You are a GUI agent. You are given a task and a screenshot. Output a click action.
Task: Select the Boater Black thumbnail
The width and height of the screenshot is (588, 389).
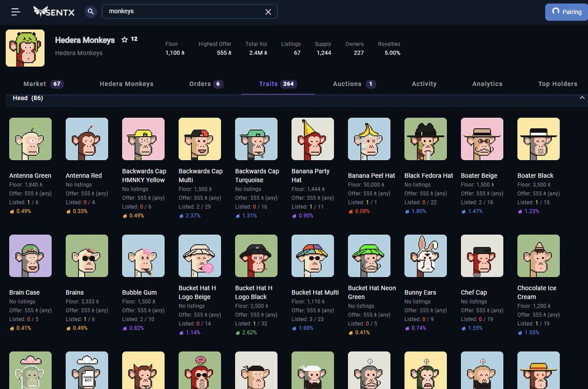539,139
